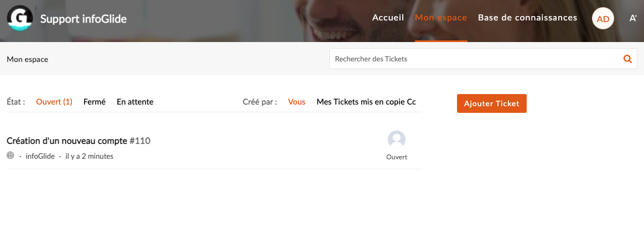This screenshot has width=644, height=234.
Task: Click the ticket assignee avatar icon
Action: (x=397, y=140)
